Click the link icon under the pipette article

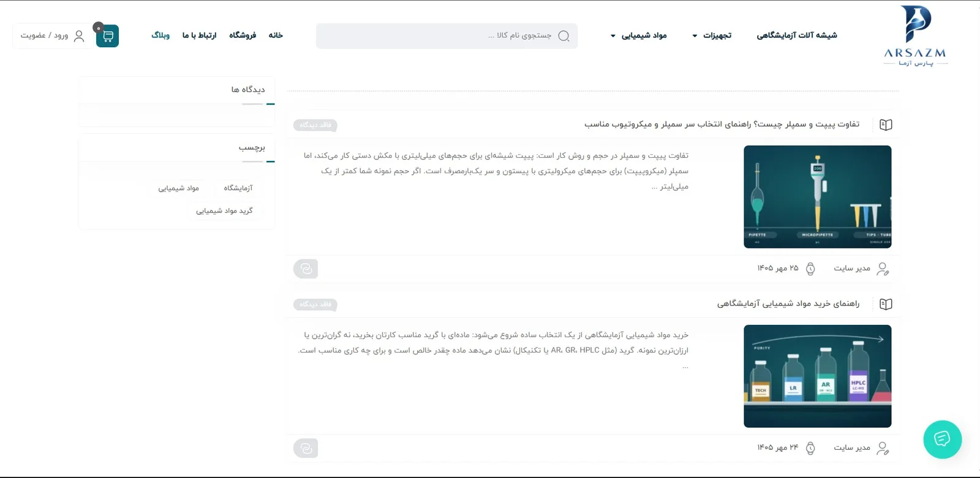click(x=306, y=269)
